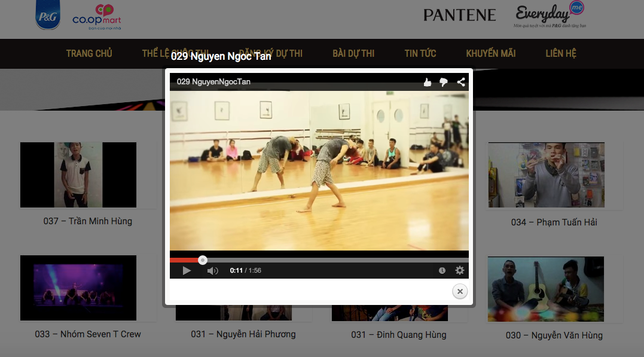This screenshot has height=357, width=644.
Task: Click the thumbs down dislike icon
Action: pyautogui.click(x=444, y=83)
